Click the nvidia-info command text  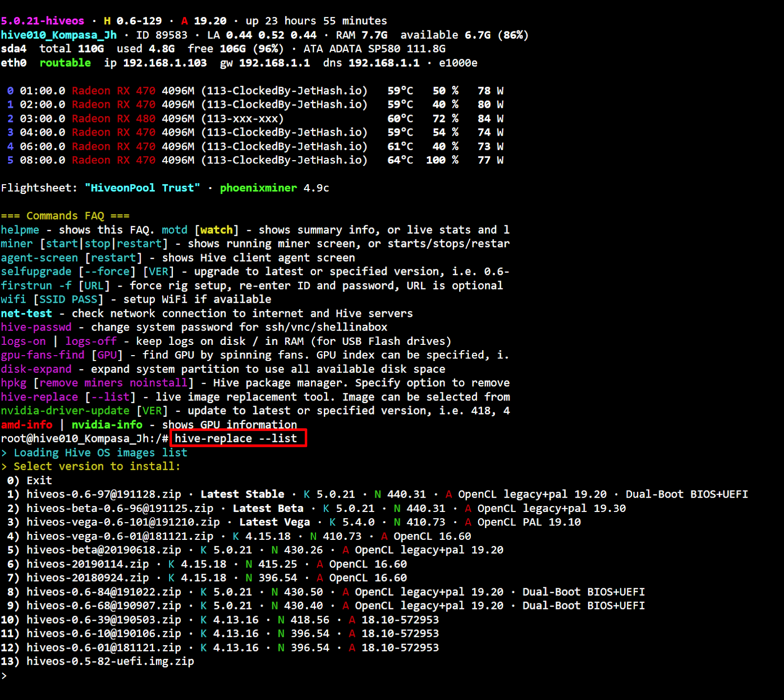[x=107, y=425]
